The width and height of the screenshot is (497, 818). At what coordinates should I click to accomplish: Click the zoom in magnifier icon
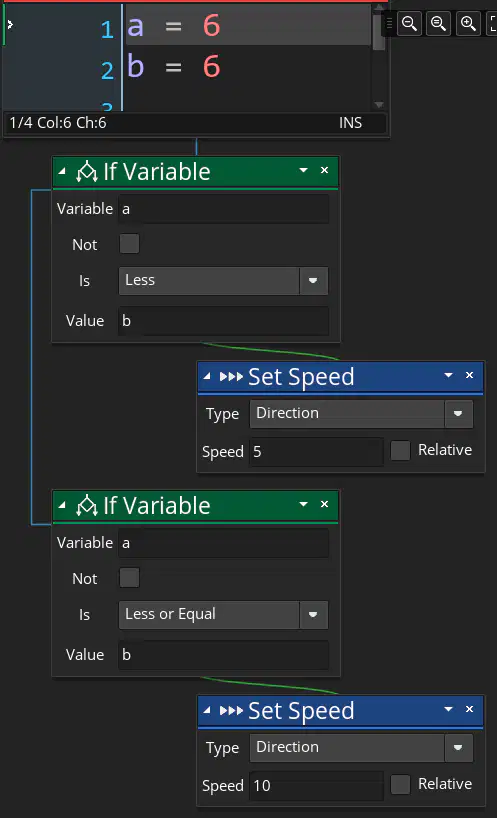point(468,23)
